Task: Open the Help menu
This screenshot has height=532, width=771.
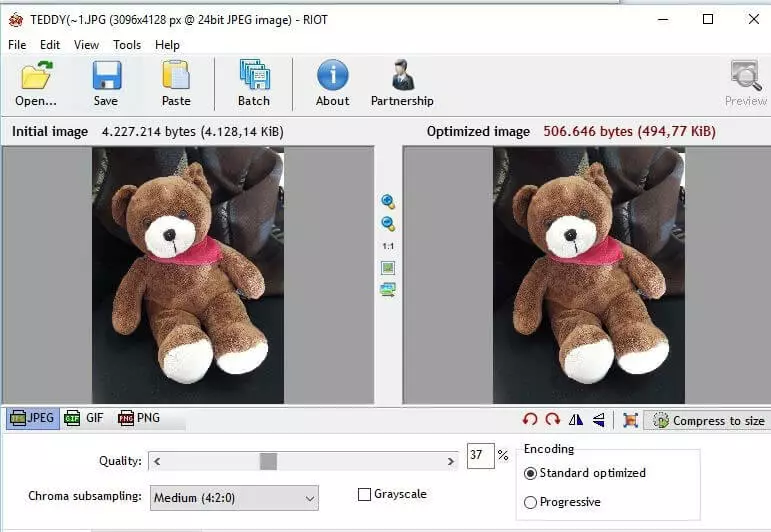Action: 167,45
